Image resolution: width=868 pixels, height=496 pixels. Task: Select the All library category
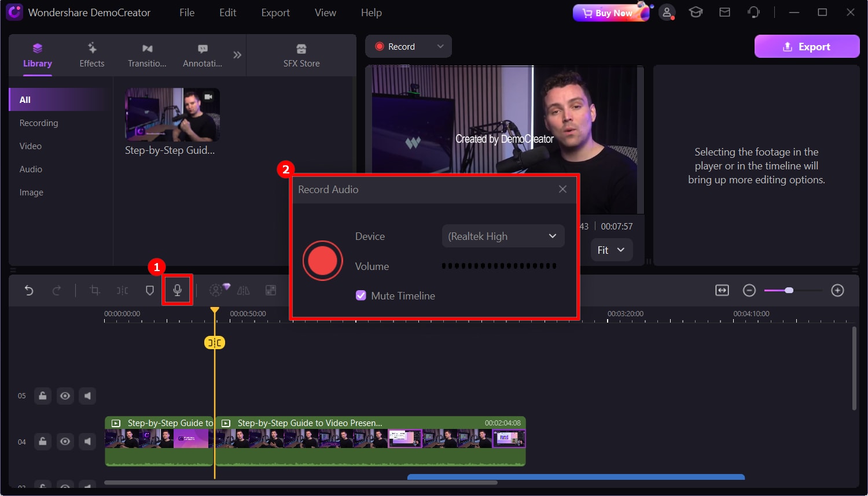tap(57, 99)
